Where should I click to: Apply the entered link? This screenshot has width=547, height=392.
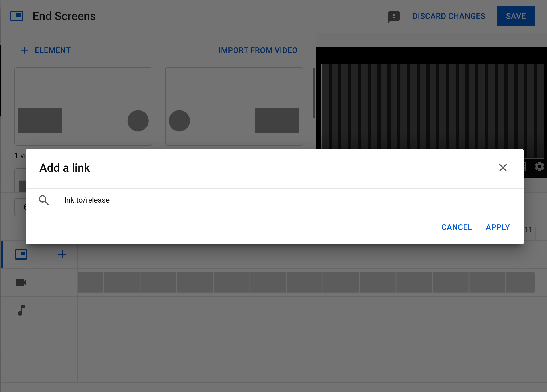498,227
